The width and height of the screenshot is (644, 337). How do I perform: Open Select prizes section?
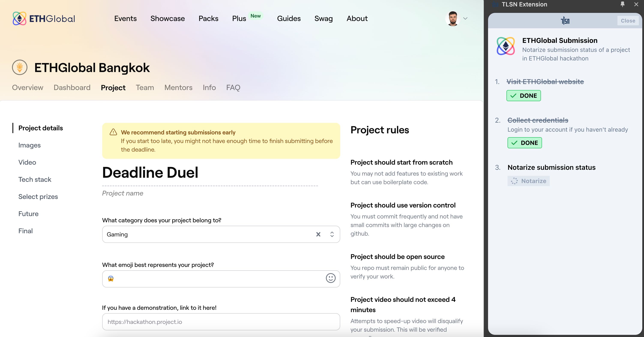[x=38, y=197]
